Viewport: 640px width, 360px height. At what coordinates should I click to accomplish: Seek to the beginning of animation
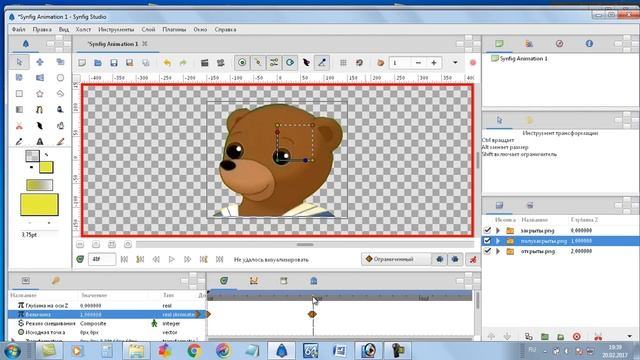tap(124, 259)
